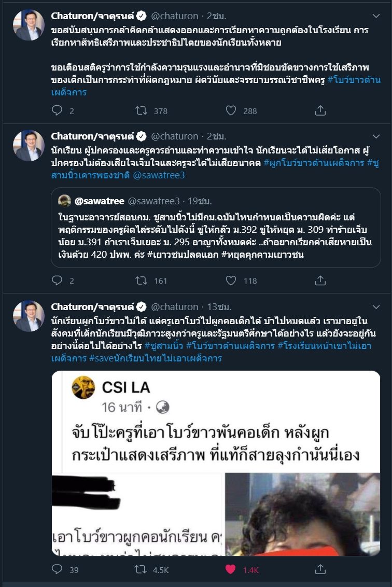The width and height of the screenshot is (392, 587).
Task: Share the second tweet quoting @sawatree
Action: tap(320, 281)
